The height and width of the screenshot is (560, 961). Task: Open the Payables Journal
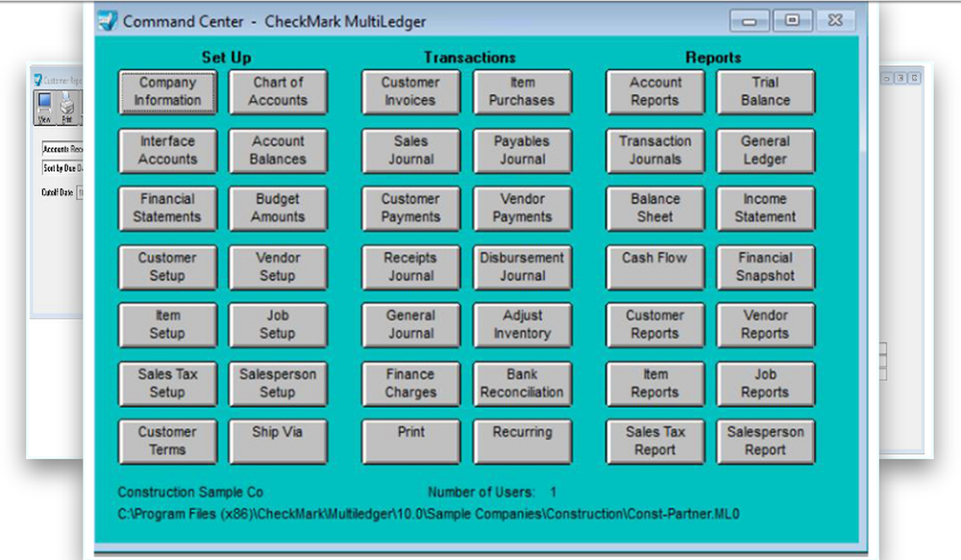tap(522, 151)
